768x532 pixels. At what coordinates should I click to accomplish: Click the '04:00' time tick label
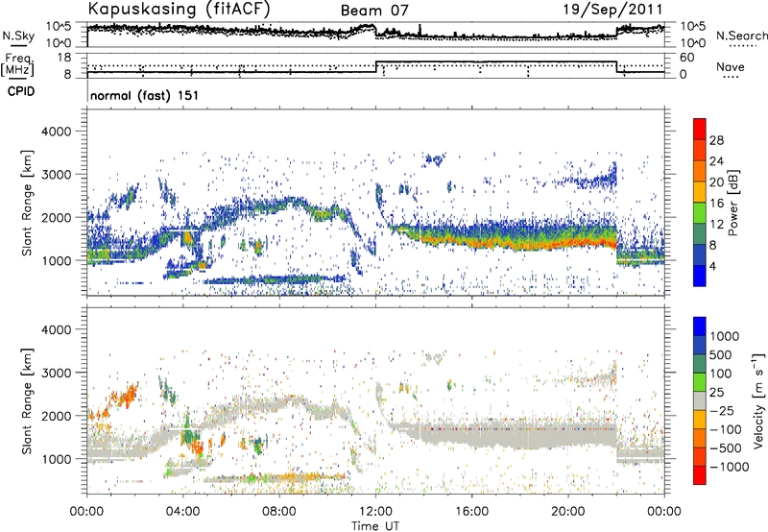point(182,512)
